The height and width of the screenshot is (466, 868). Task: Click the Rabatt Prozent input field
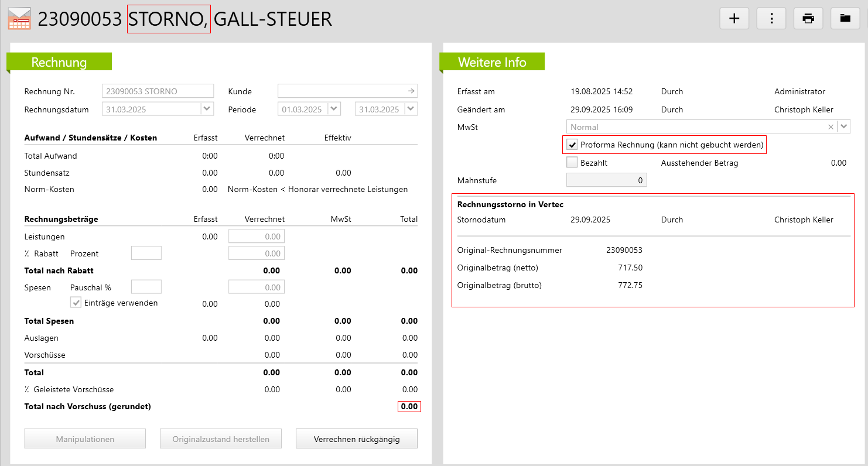[146, 253]
